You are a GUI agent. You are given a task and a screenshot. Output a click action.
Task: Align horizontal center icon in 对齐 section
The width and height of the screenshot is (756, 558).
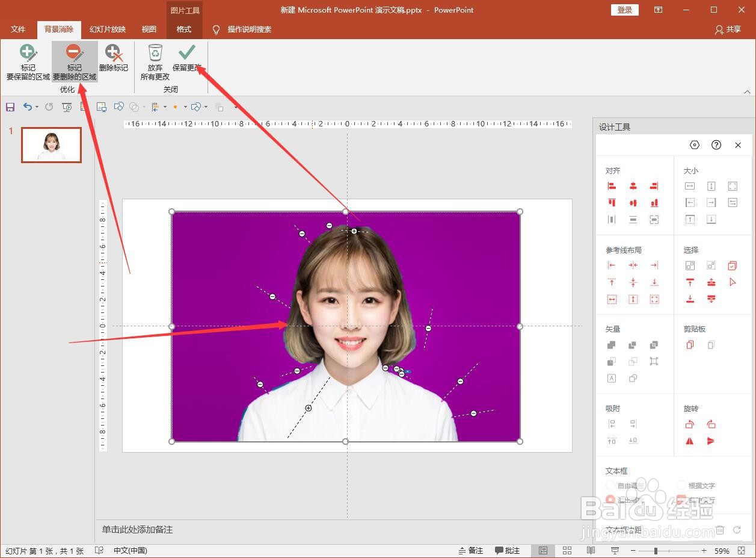(633, 187)
